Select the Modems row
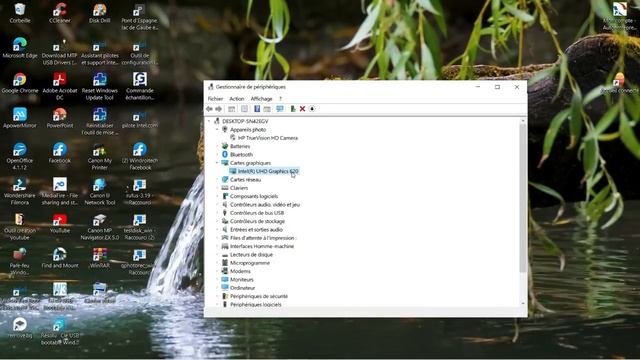Screen dimensions: 640x360 coord(236,271)
